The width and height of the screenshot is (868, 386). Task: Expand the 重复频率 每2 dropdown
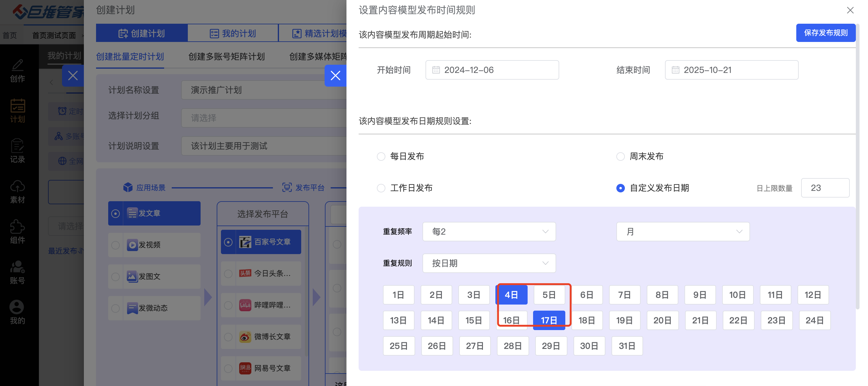pos(489,232)
